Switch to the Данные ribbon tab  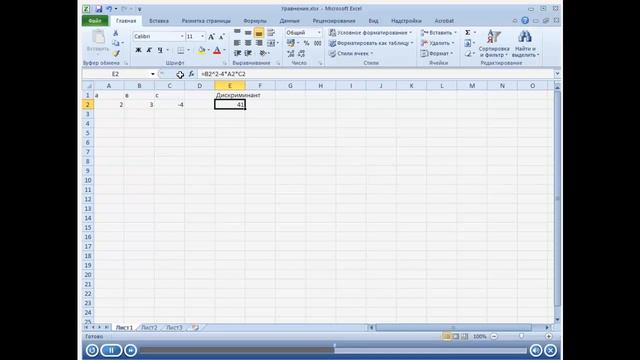click(289, 20)
